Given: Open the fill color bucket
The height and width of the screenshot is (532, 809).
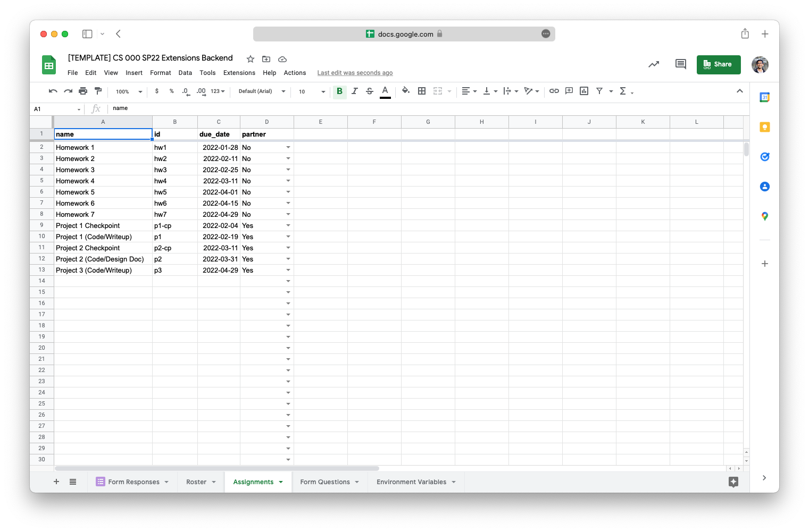Looking at the screenshot, I should click(x=406, y=91).
